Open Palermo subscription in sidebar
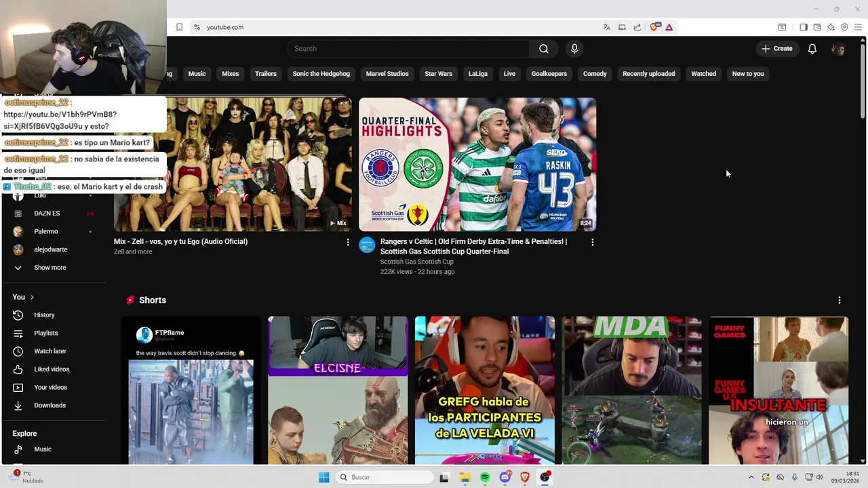The width and height of the screenshot is (868, 488). pos(54,232)
